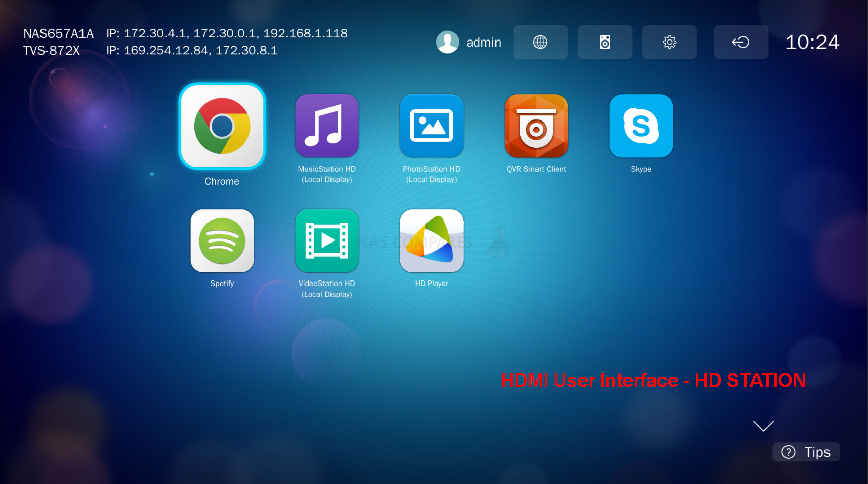Click the admin user avatar
This screenshot has width=868, height=484.
click(x=447, y=42)
